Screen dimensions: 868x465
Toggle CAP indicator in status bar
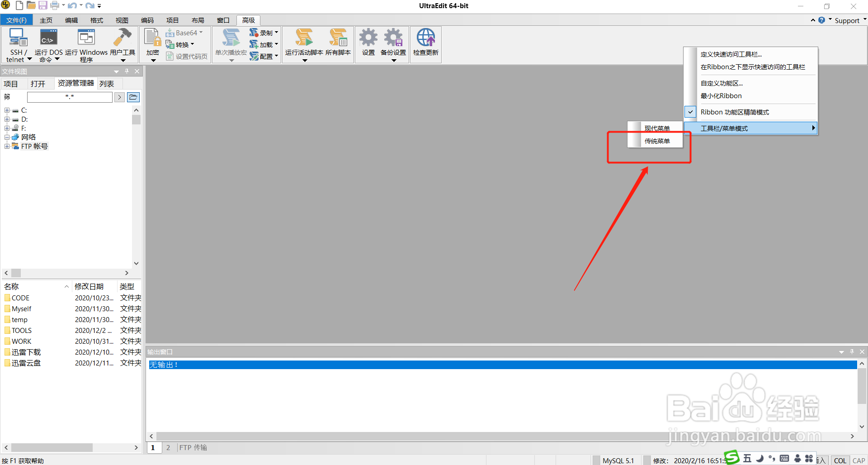[x=859, y=460]
